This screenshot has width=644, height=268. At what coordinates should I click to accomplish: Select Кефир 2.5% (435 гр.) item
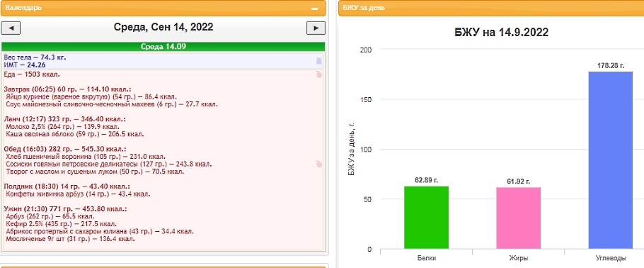pyautogui.click(x=61, y=223)
